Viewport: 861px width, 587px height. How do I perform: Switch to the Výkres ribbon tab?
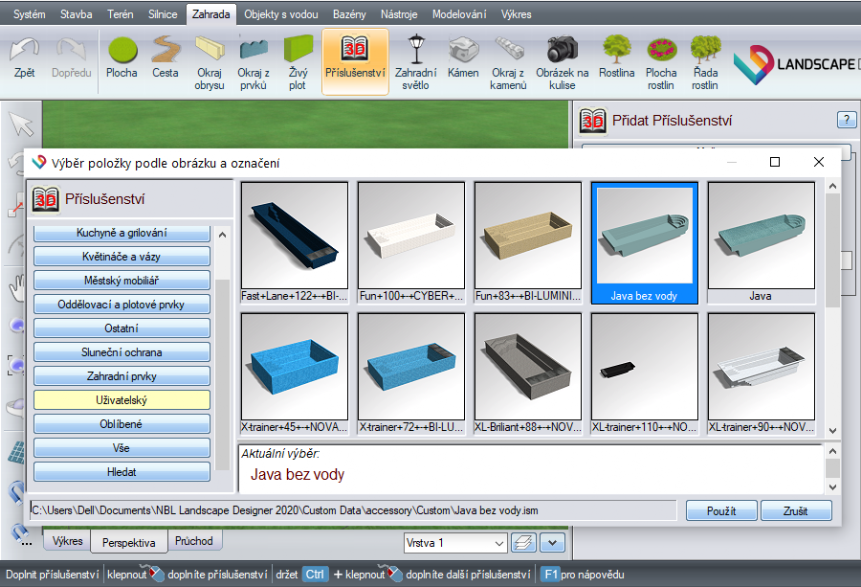[x=516, y=14]
